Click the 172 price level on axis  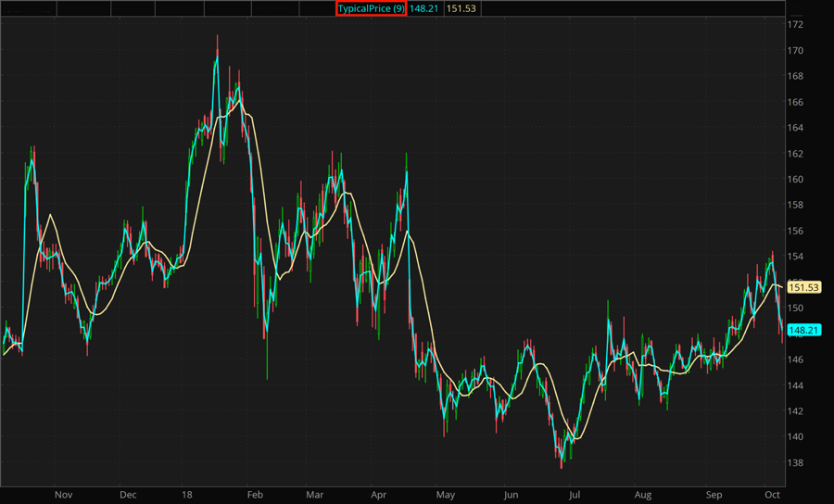pos(796,25)
